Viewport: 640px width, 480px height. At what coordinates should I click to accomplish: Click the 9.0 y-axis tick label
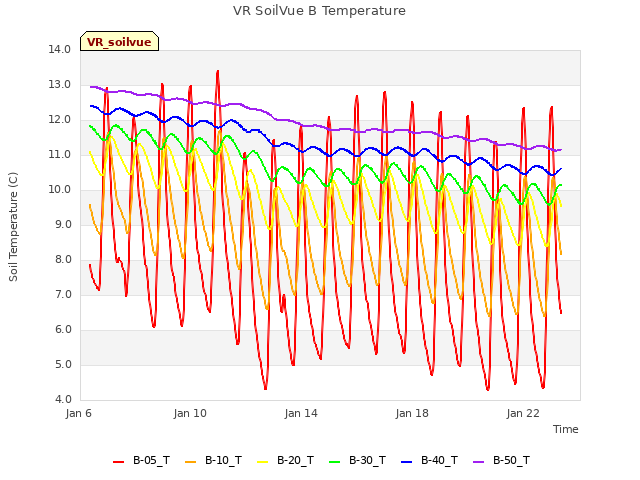(63, 224)
